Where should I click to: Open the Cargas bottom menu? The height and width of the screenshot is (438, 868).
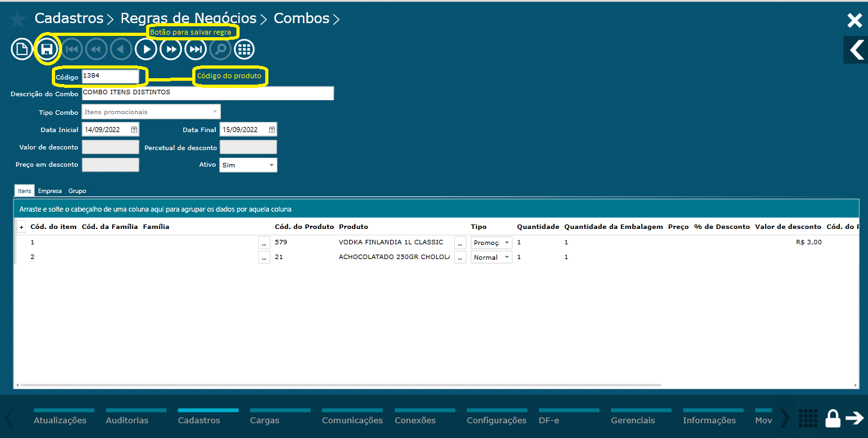tap(265, 420)
